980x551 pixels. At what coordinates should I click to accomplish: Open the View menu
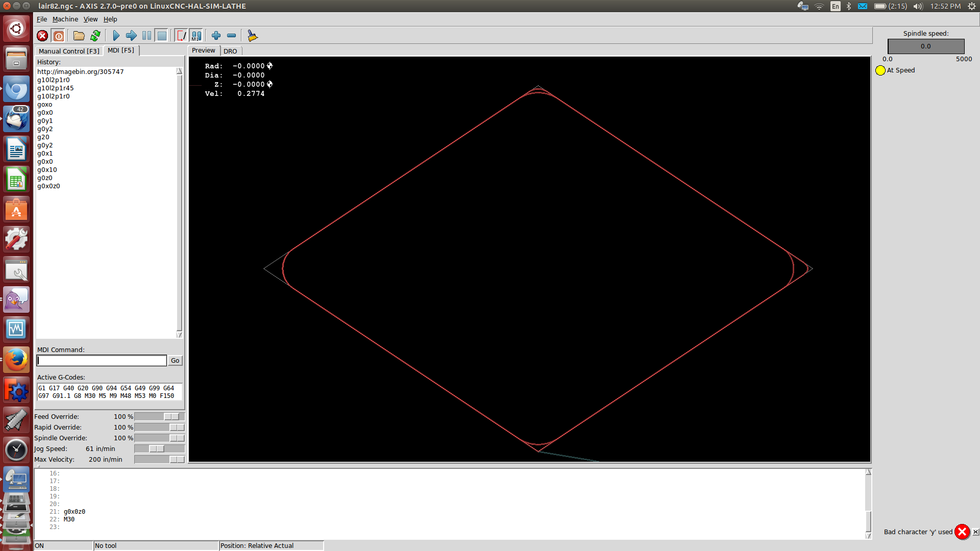click(x=90, y=19)
